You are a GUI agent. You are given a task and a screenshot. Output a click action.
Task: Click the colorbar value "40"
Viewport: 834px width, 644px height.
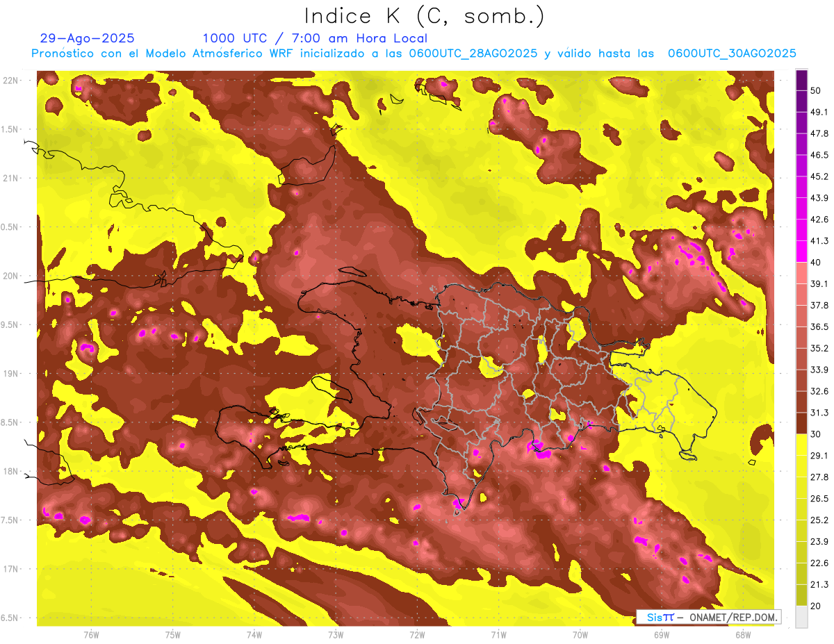pyautogui.click(x=816, y=263)
